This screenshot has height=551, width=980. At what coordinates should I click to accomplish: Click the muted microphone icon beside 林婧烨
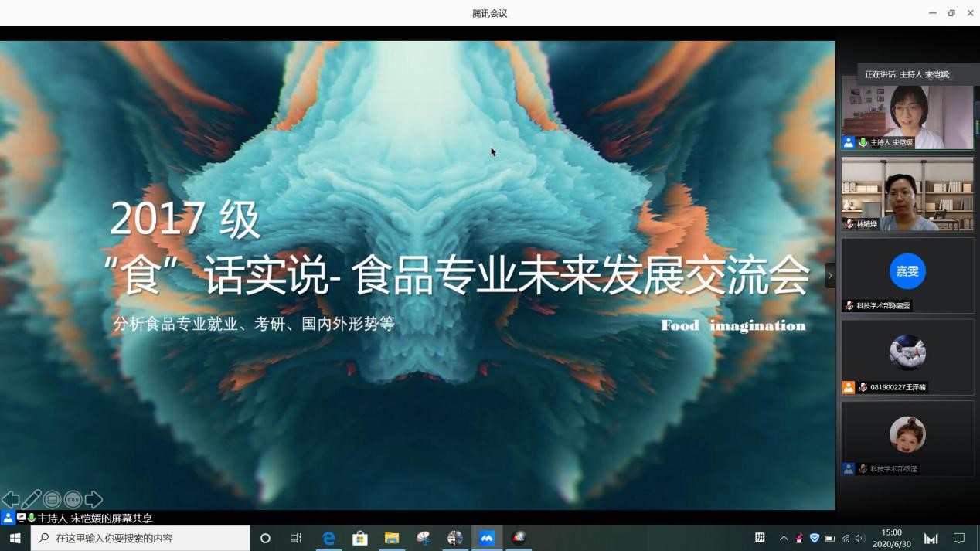[x=849, y=224]
